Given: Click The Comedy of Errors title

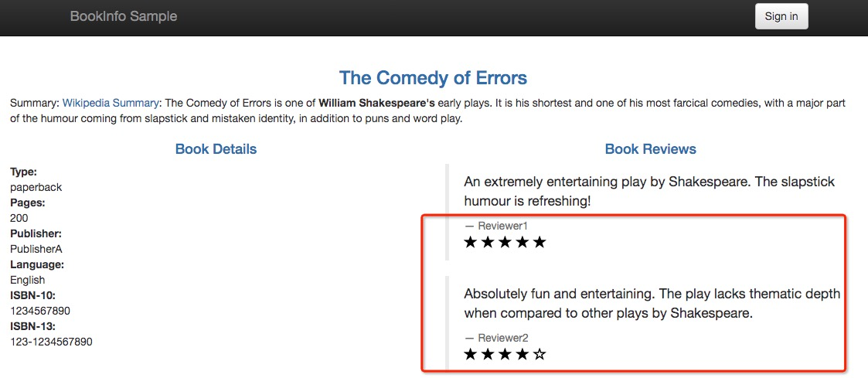Looking at the screenshot, I should [x=433, y=78].
